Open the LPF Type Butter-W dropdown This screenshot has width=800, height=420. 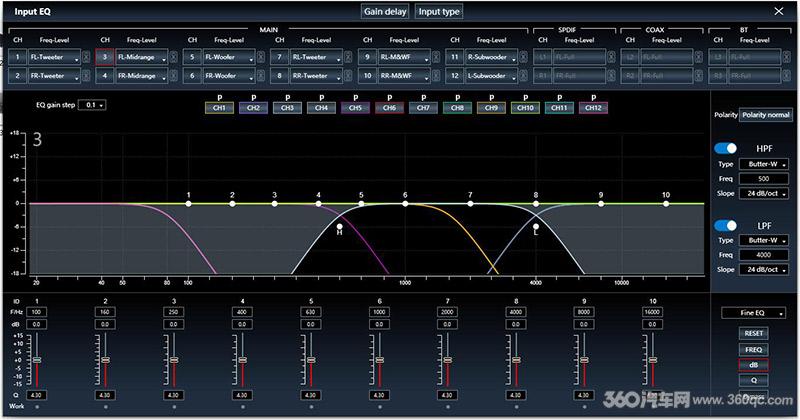tap(764, 240)
